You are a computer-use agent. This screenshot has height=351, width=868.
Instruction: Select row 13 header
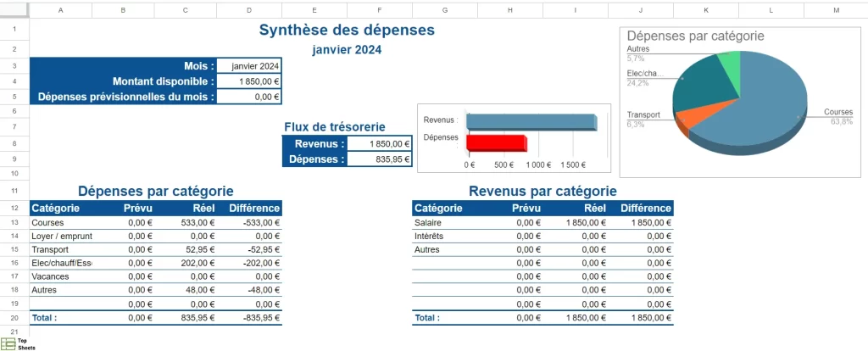coord(14,223)
